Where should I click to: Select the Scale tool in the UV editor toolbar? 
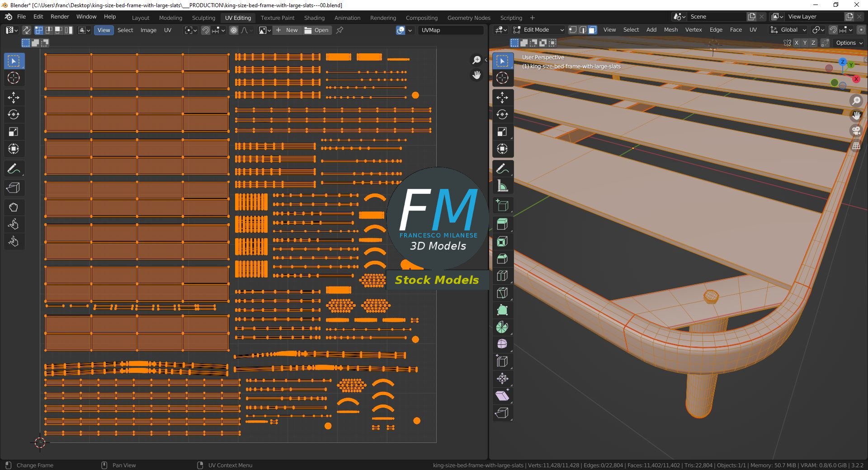coord(14,132)
